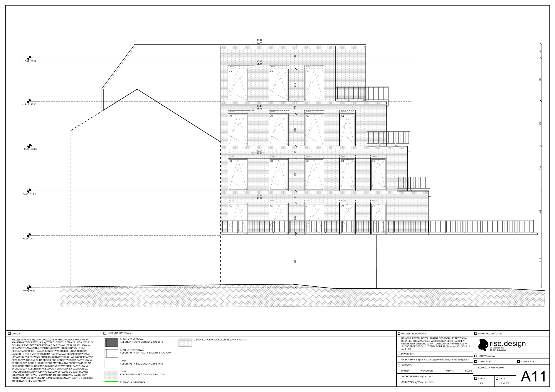Viewport: 555px width, 392px height.
Task: Click the DATA label
Action: pos(502,379)
